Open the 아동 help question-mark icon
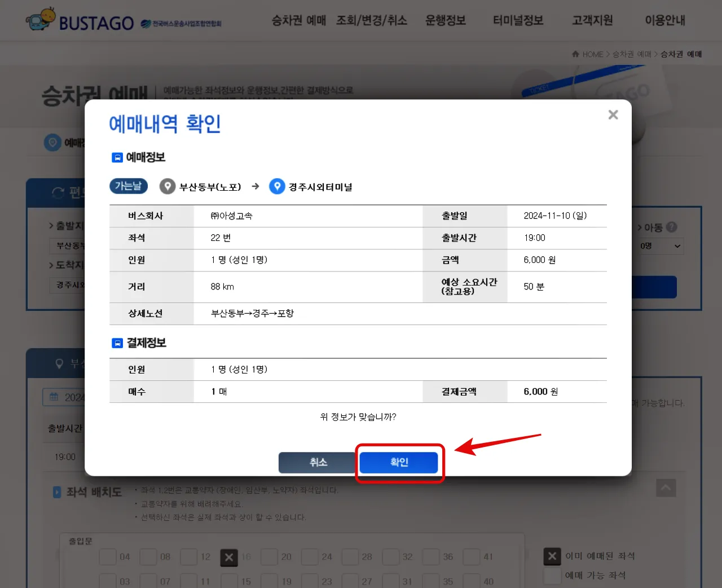The width and height of the screenshot is (722, 588). (671, 227)
